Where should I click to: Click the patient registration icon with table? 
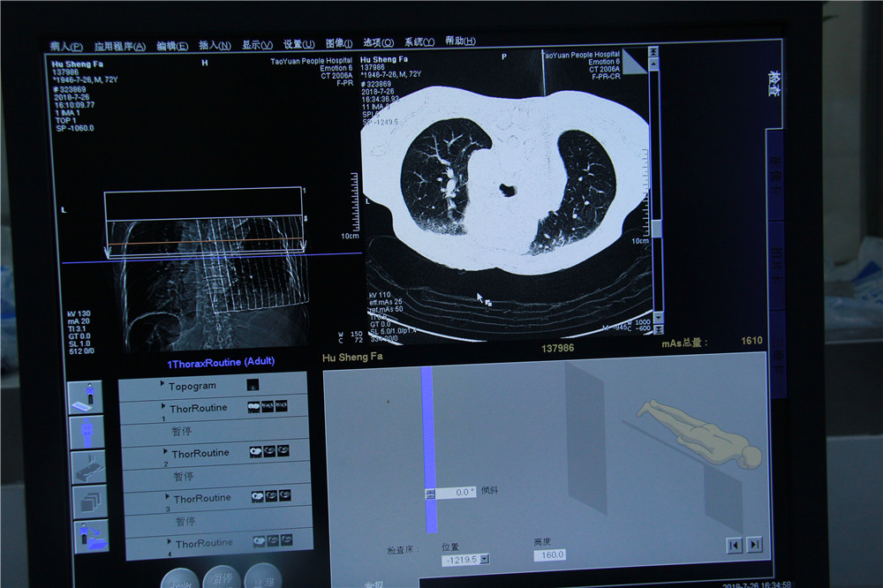click(85, 397)
